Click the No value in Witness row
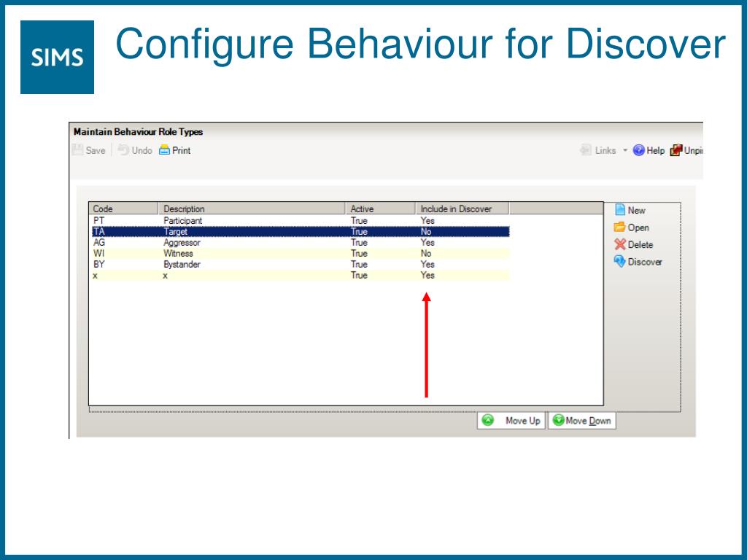 [x=426, y=253]
